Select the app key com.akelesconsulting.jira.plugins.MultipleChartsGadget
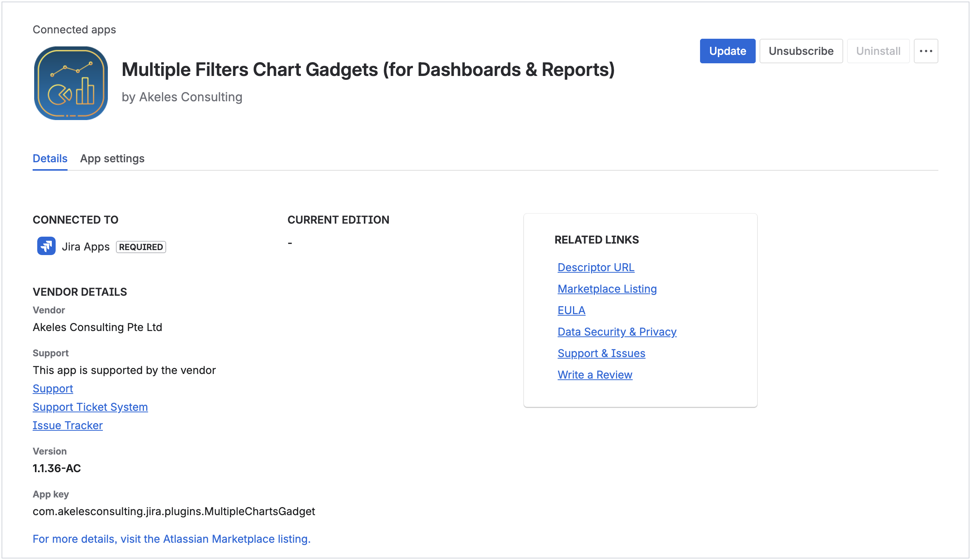This screenshot has width=971, height=560. [x=174, y=512]
